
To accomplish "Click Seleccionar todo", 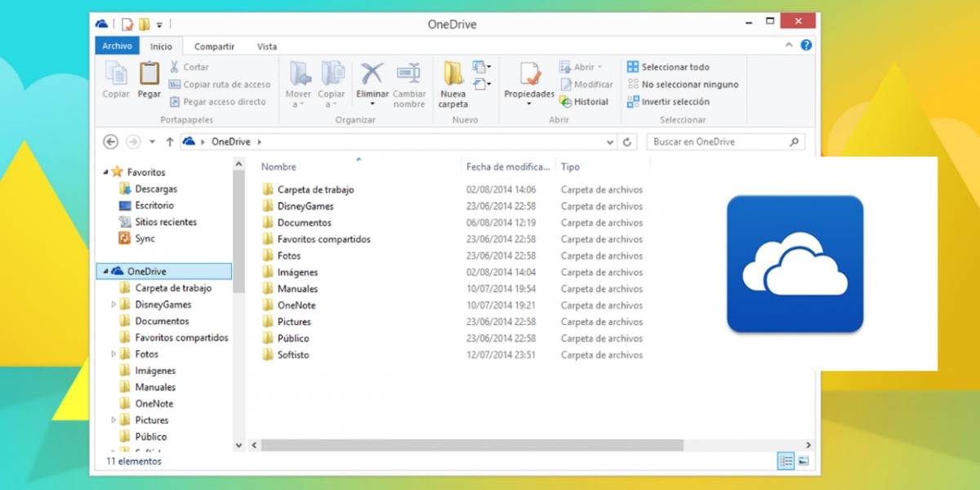I will point(668,67).
